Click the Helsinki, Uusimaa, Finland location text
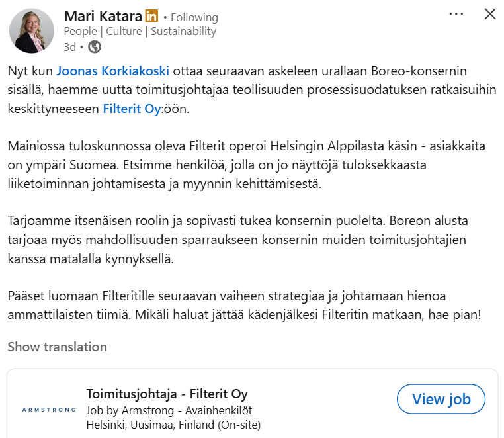This screenshot has width=504, height=438. [x=173, y=425]
